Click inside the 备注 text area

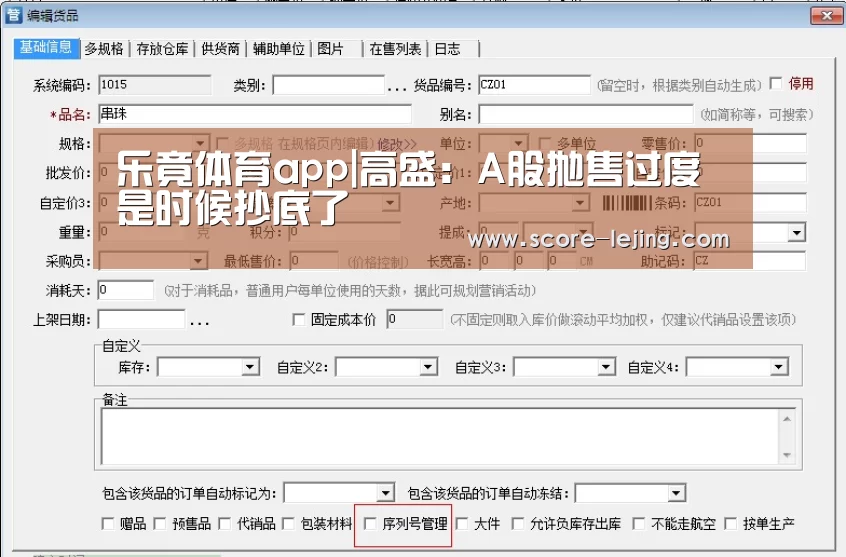439,436
